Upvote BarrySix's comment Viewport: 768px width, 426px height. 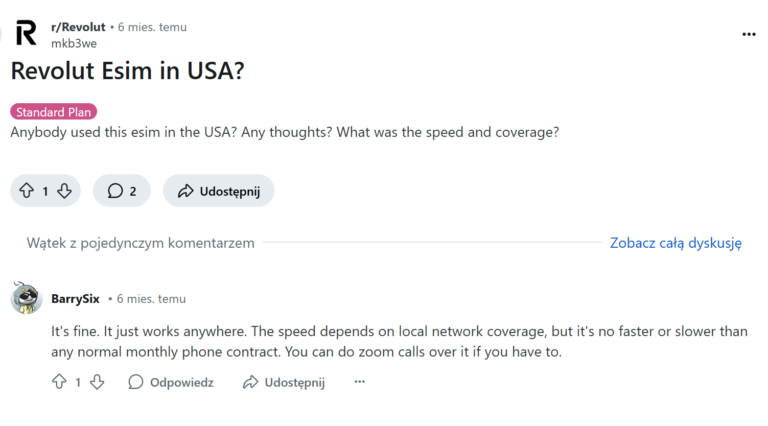58,382
